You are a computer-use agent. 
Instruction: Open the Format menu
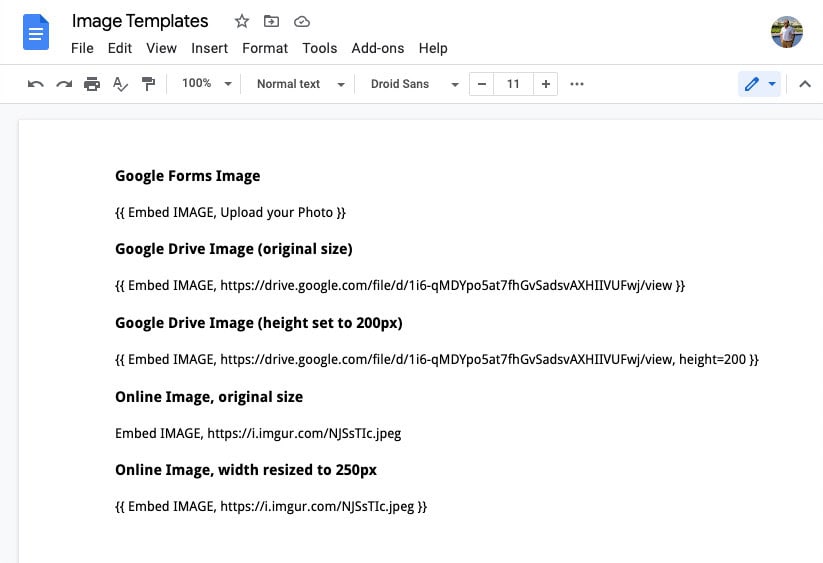coord(265,48)
